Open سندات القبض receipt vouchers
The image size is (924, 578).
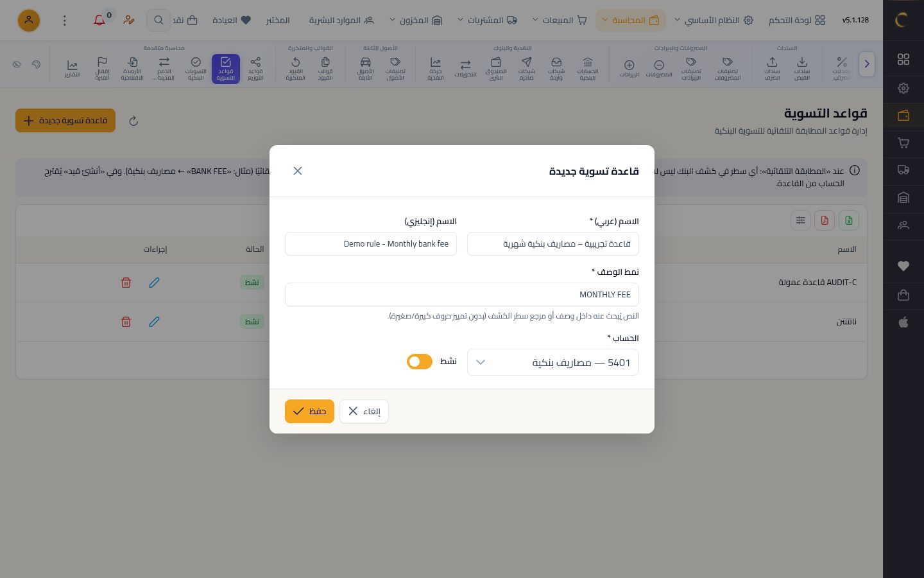pos(802,69)
